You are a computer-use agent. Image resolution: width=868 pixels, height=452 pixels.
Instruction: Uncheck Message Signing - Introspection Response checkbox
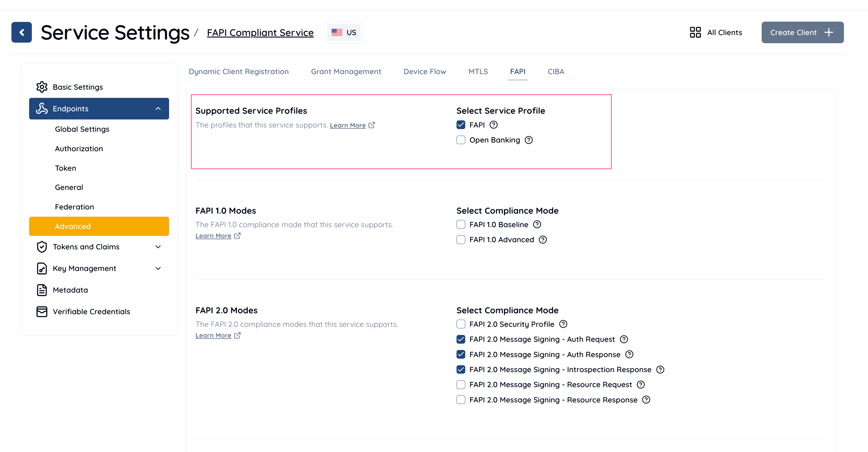(x=461, y=369)
